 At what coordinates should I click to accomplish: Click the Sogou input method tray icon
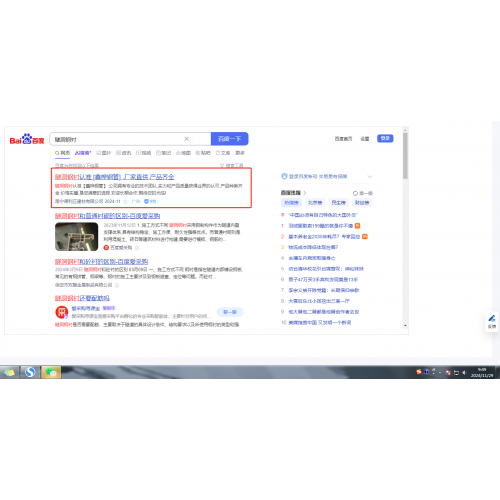419,372
